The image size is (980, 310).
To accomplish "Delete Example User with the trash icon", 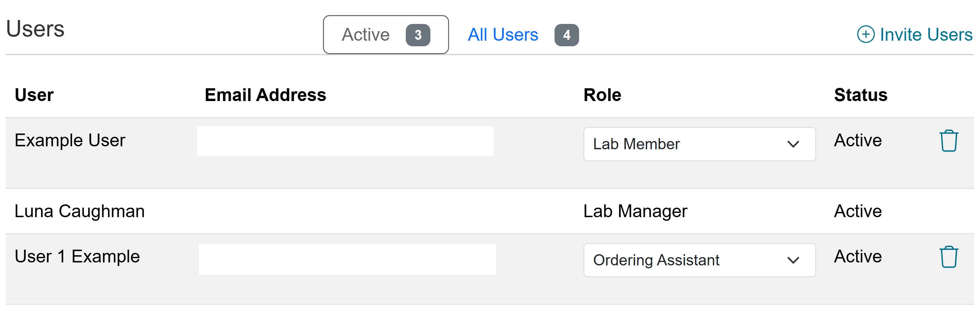I will pos(949,141).
